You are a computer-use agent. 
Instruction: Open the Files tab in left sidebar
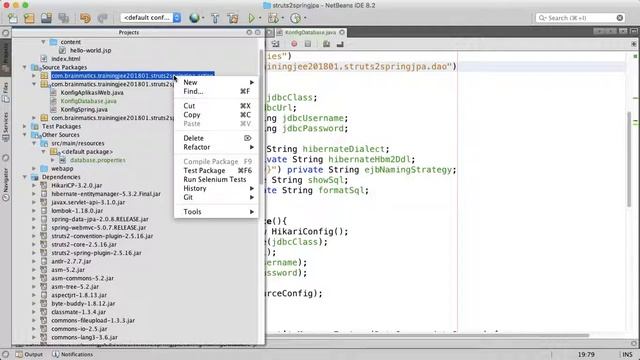6,92
